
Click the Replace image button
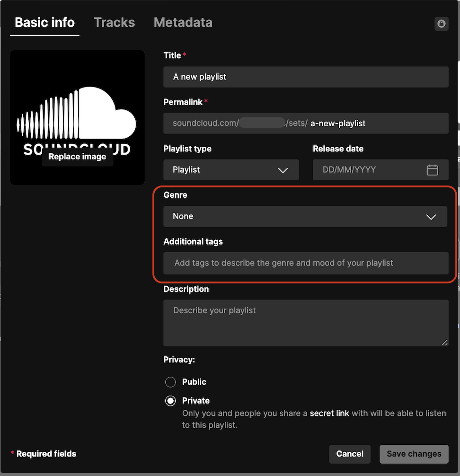[x=78, y=157]
